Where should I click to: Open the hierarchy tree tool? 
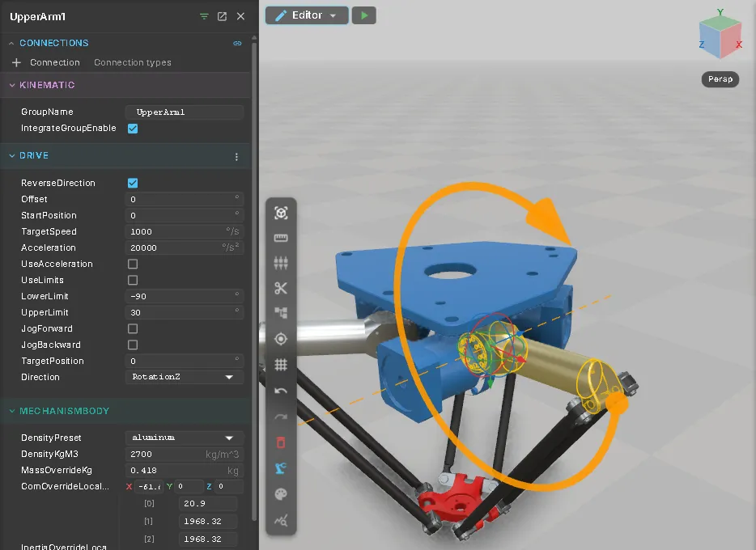click(x=281, y=313)
